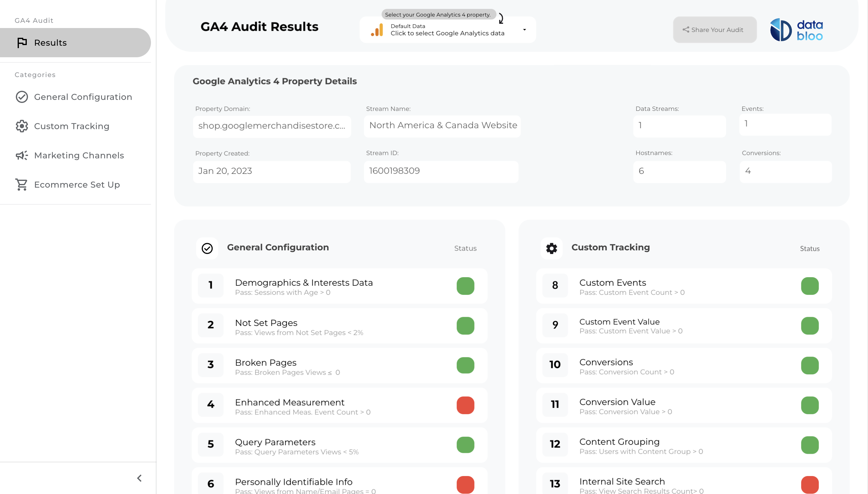Open the Google Analytics data dropdown
Viewport: 868px width, 494px height.
pyautogui.click(x=524, y=30)
